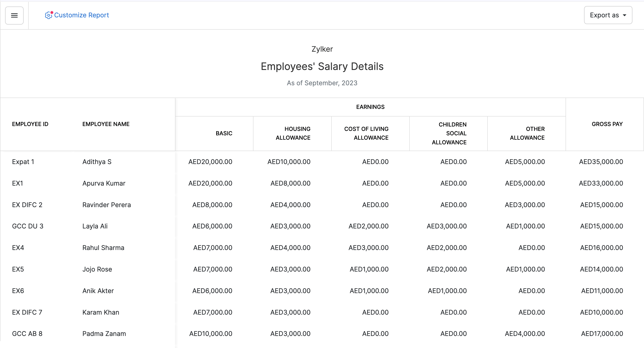Click the Housing Allowance column header
Image resolution: width=644 pixels, height=348 pixels.
pos(293,133)
